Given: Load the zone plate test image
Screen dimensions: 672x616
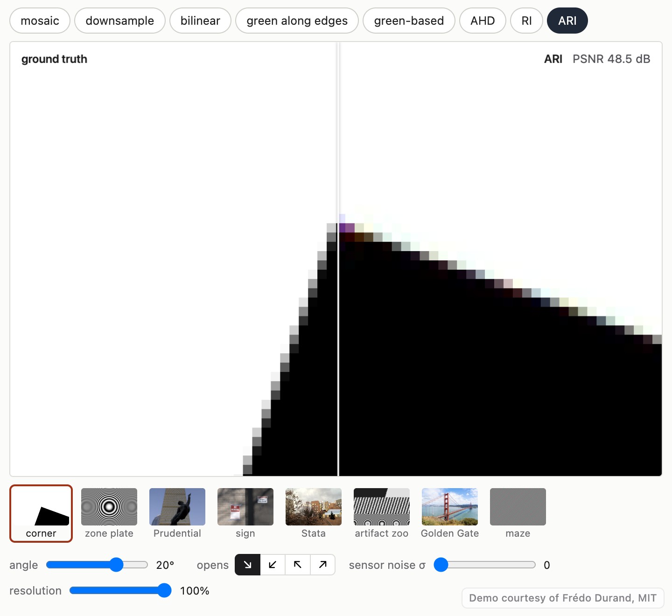Looking at the screenshot, I should click(x=109, y=513).
